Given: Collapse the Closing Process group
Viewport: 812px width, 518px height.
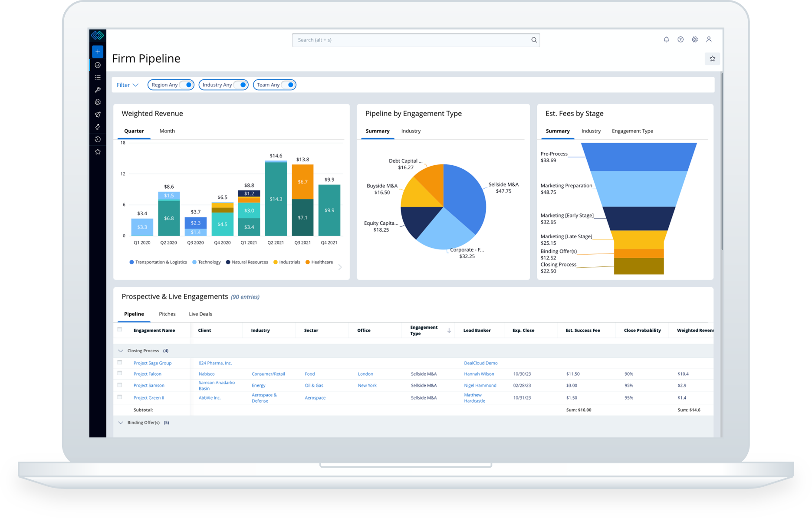Looking at the screenshot, I should 120,351.
